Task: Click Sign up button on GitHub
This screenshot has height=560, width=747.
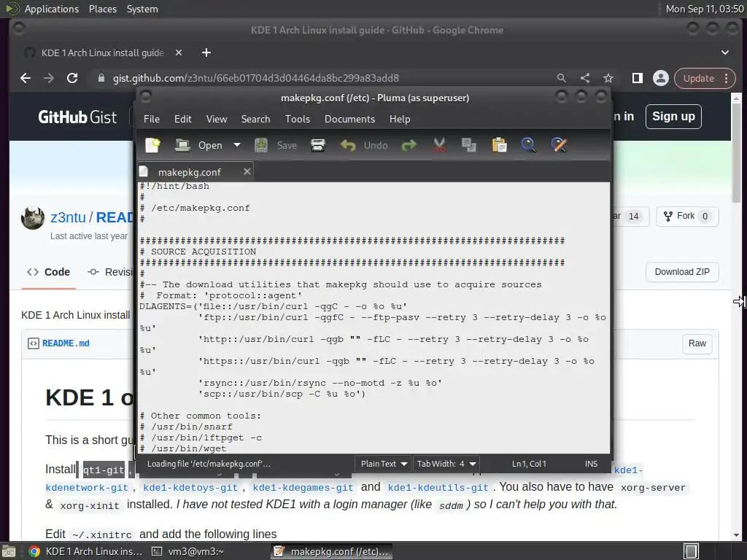Action: click(673, 117)
